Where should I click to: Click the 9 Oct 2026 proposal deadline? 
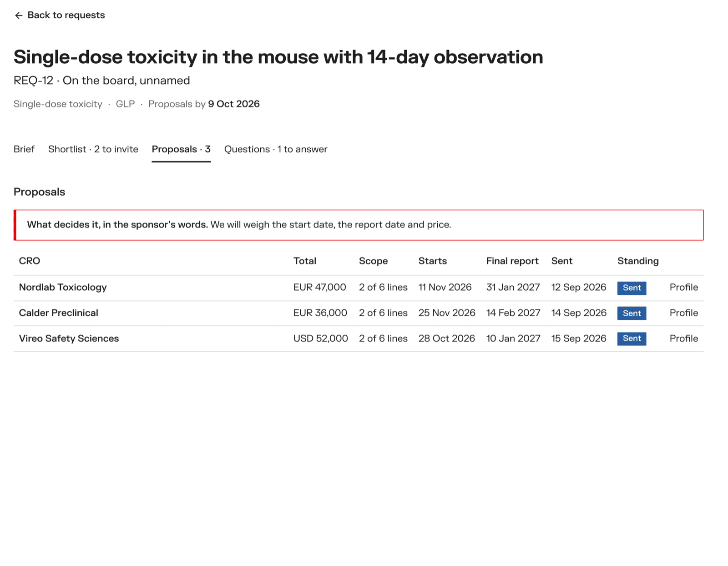[x=234, y=104]
